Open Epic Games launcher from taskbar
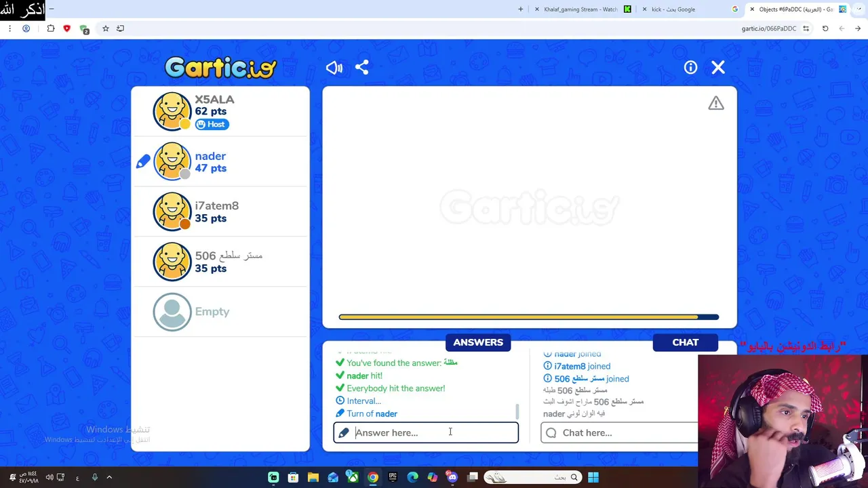The width and height of the screenshot is (868, 488). point(393,477)
